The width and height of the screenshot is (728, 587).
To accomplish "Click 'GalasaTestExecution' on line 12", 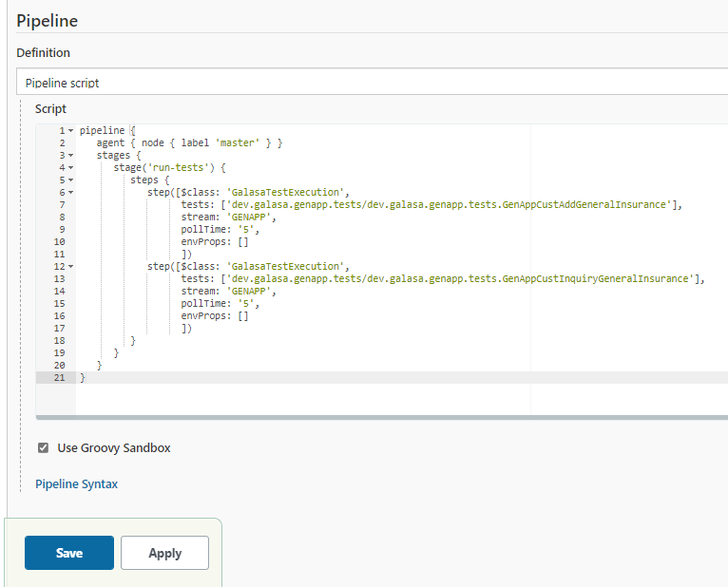I will 285,266.
